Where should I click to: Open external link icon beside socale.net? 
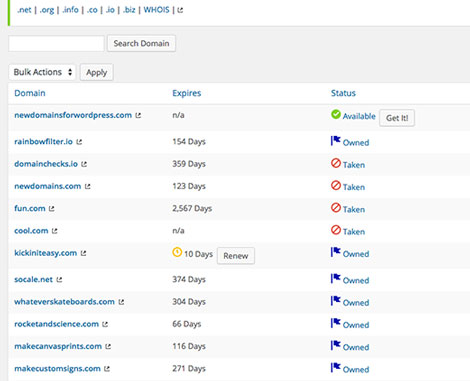(59, 280)
